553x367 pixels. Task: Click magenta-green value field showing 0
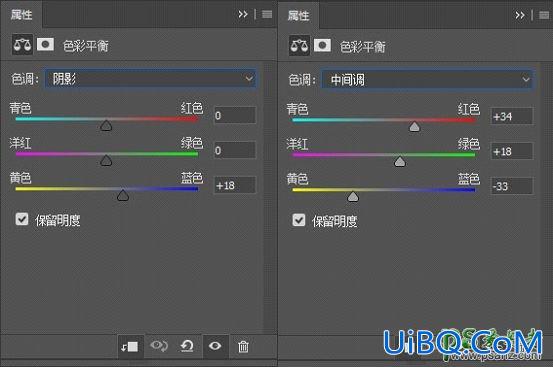click(x=235, y=150)
